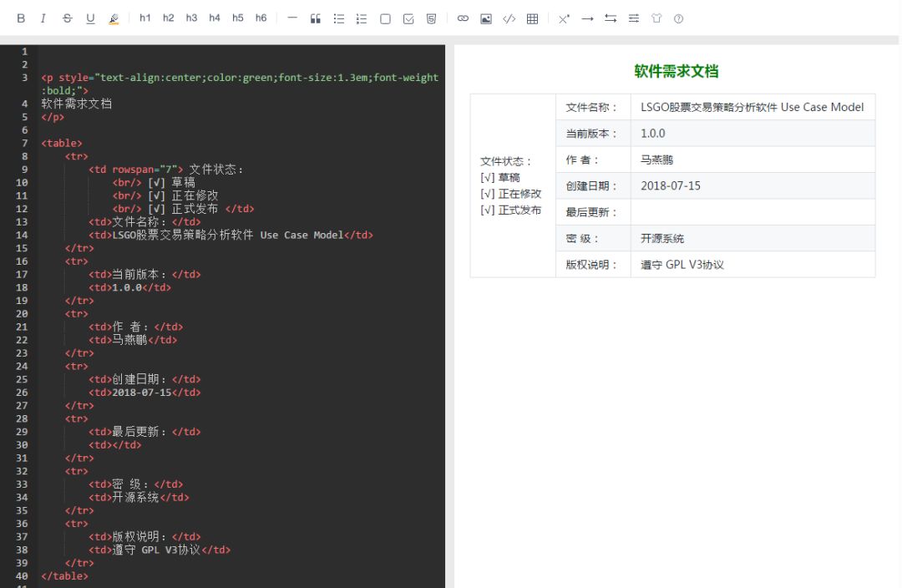Insert a horizontal rule
The height and width of the screenshot is (588, 902).
tap(292, 18)
